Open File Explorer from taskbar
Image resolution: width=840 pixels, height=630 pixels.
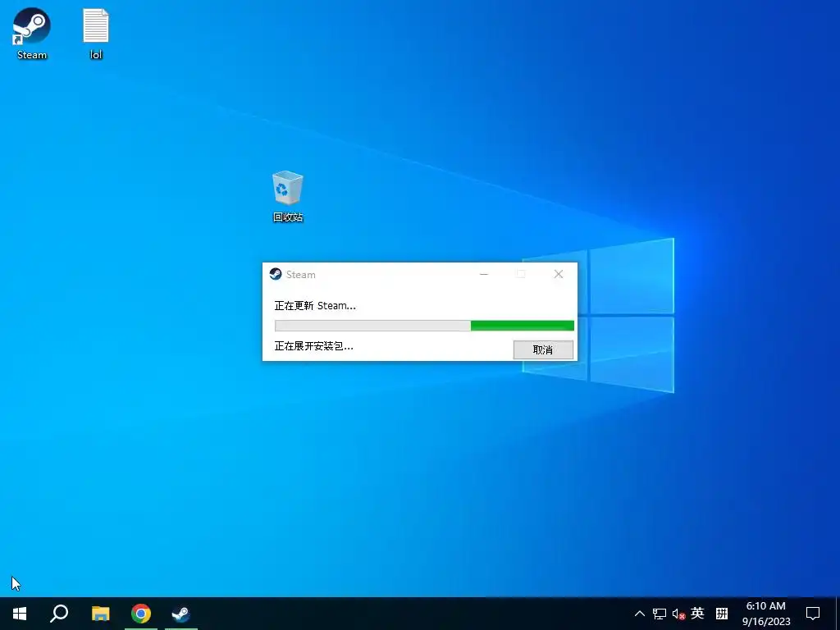[x=101, y=614]
